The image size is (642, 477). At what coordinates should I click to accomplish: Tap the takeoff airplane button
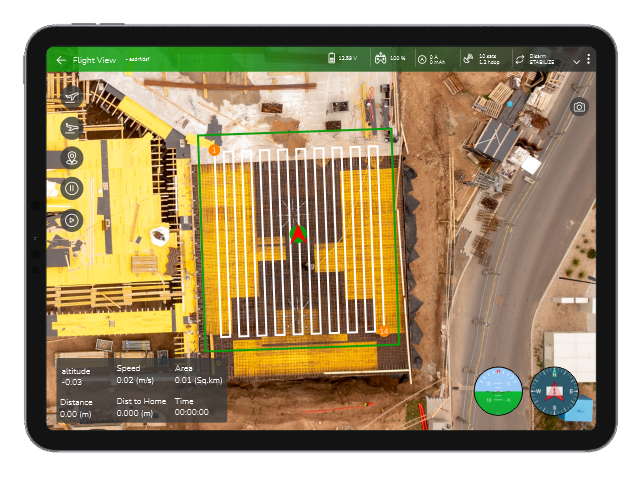pyautogui.click(x=72, y=97)
